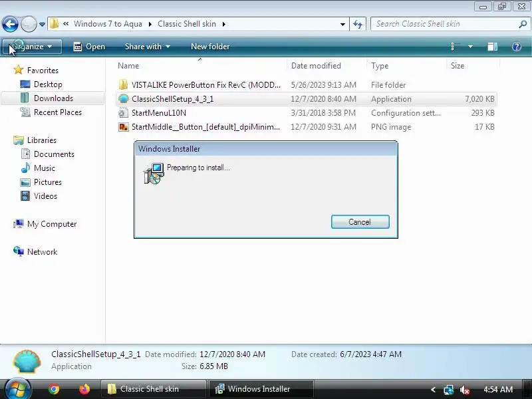Click Date modified value in details pane
Screen dimensions: 532x399
coord(232,354)
